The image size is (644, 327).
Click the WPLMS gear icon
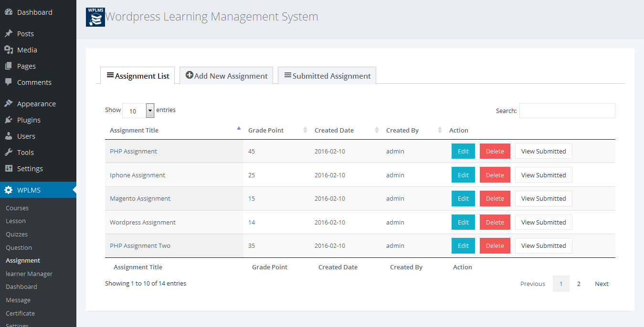tap(9, 190)
